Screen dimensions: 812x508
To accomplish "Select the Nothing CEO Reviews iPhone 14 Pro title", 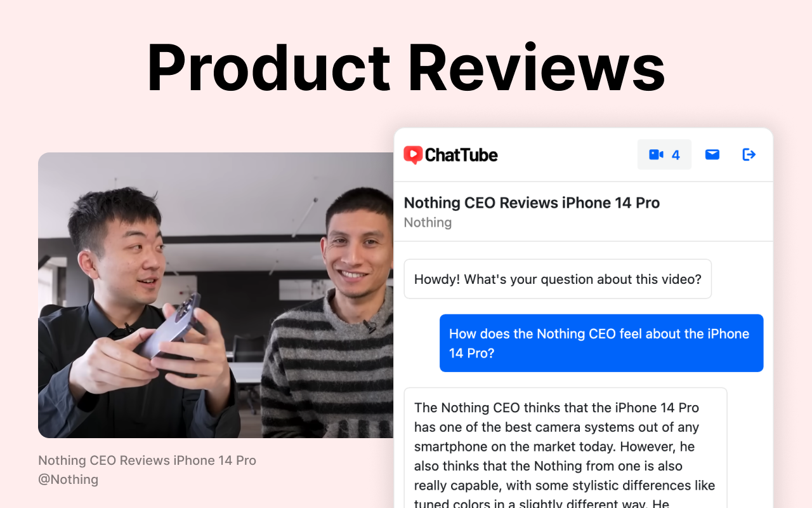I will pos(532,203).
